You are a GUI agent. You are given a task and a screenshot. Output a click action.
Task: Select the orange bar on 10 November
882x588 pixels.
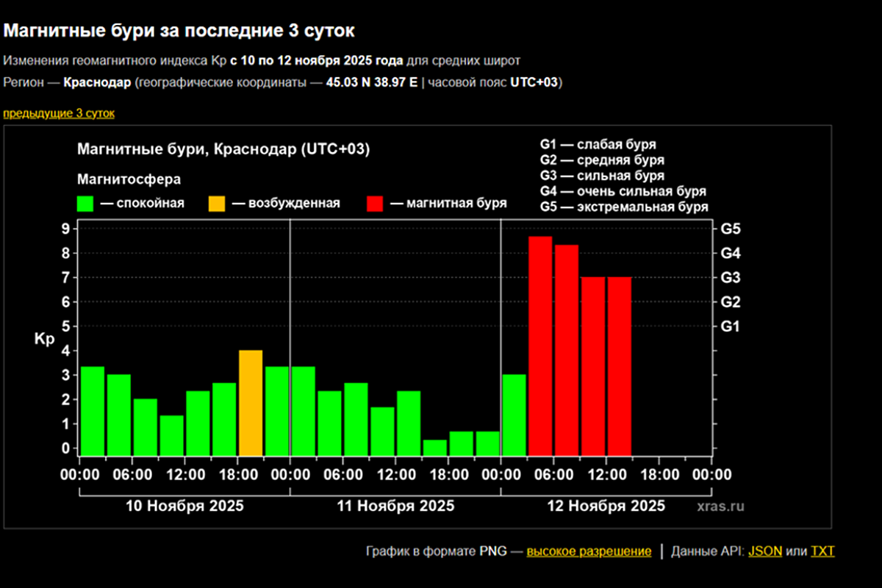coord(251,403)
